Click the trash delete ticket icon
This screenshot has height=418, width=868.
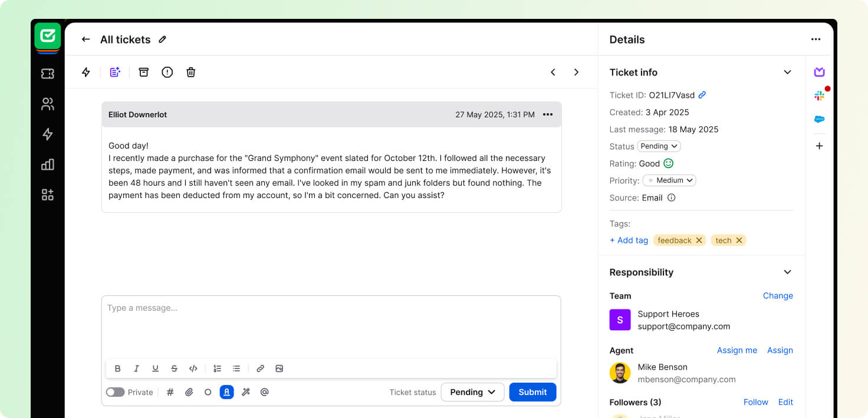pyautogui.click(x=190, y=72)
